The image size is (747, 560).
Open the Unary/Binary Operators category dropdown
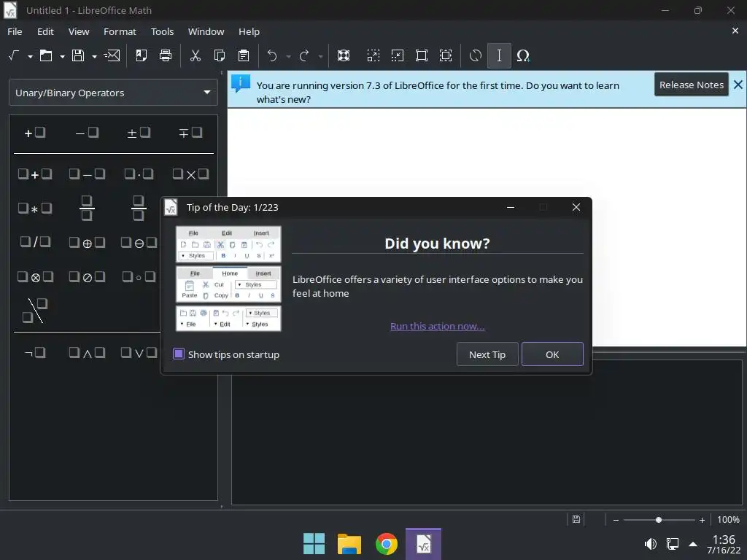[x=113, y=93]
